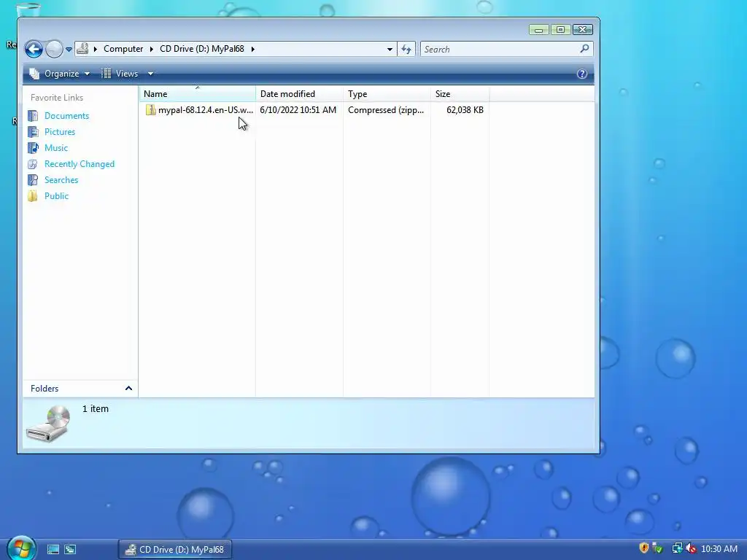747x560 pixels.
Task: Open the network tray icon
Action: [677, 548]
